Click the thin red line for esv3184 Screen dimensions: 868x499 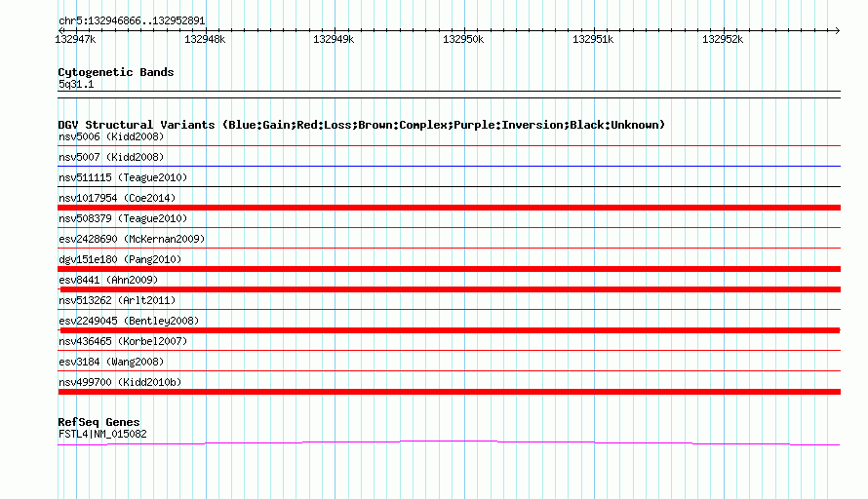point(449,370)
